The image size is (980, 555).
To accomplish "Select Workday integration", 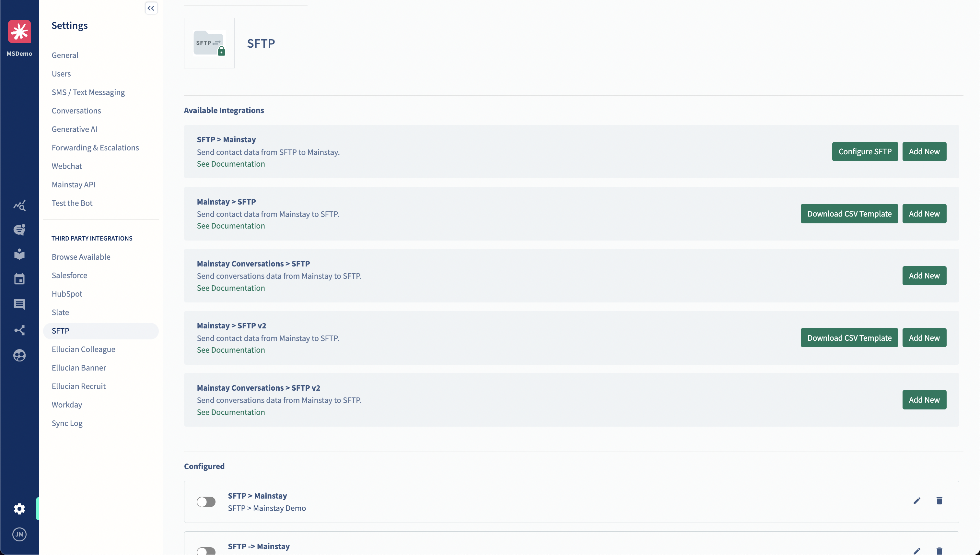I will (67, 405).
